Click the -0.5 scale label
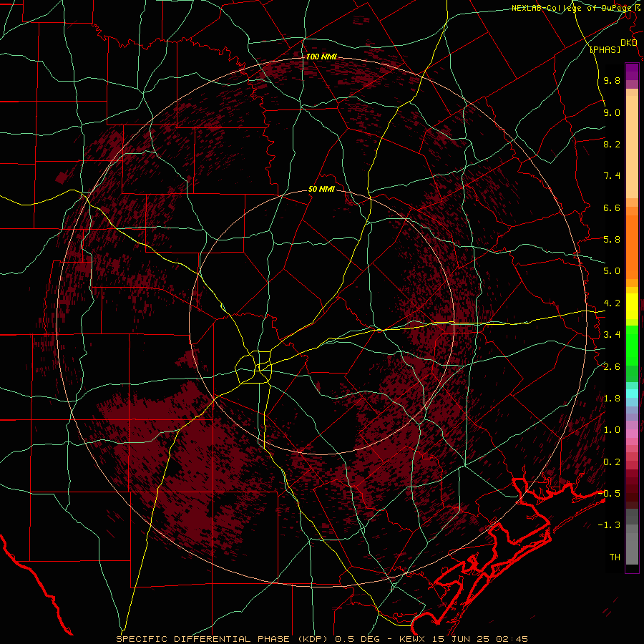 coord(609,494)
